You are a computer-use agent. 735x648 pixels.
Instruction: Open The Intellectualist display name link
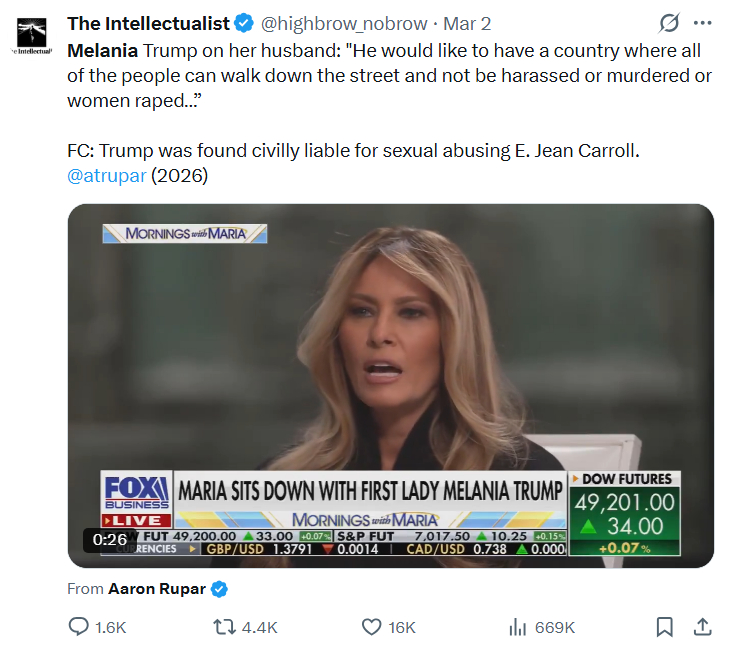148,23
